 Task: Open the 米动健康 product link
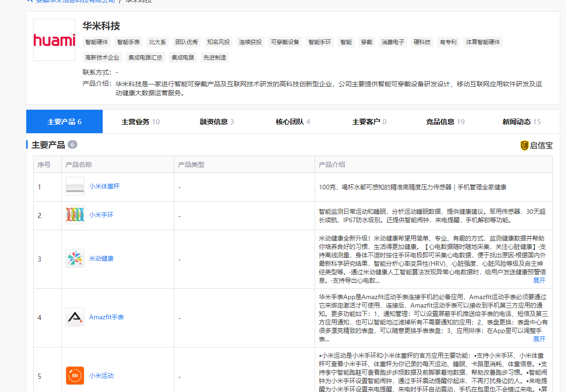pyautogui.click(x=101, y=258)
